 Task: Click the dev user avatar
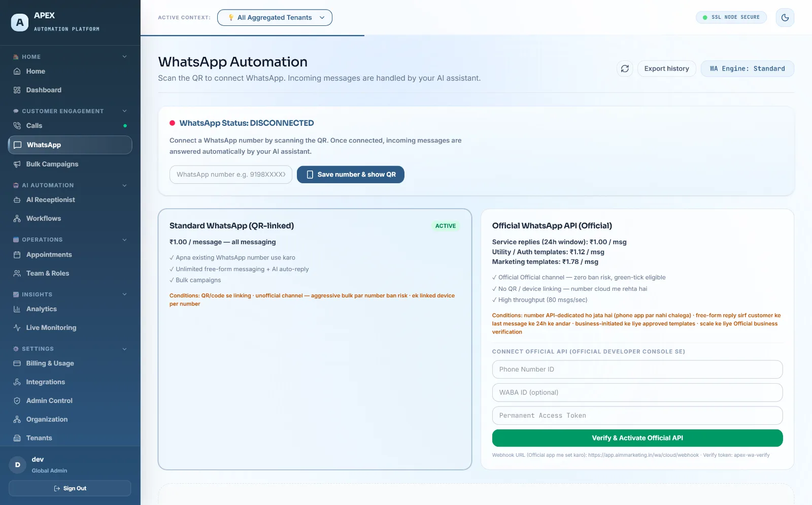[x=18, y=465]
